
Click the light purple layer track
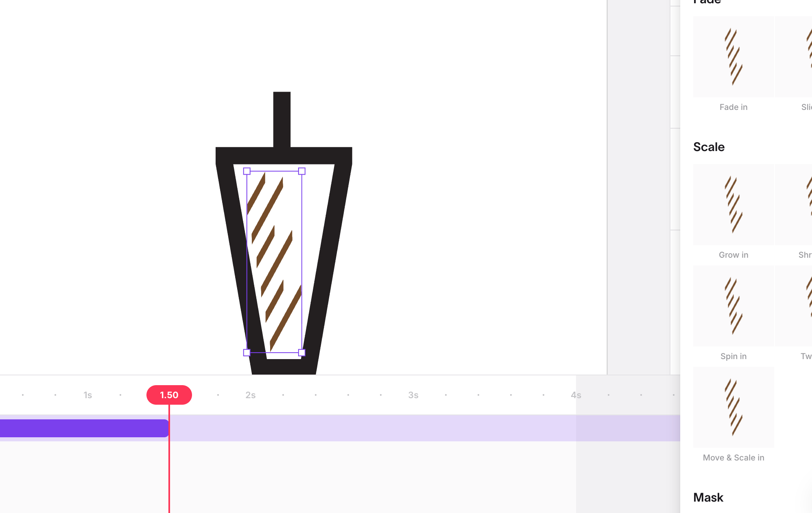(x=366, y=428)
